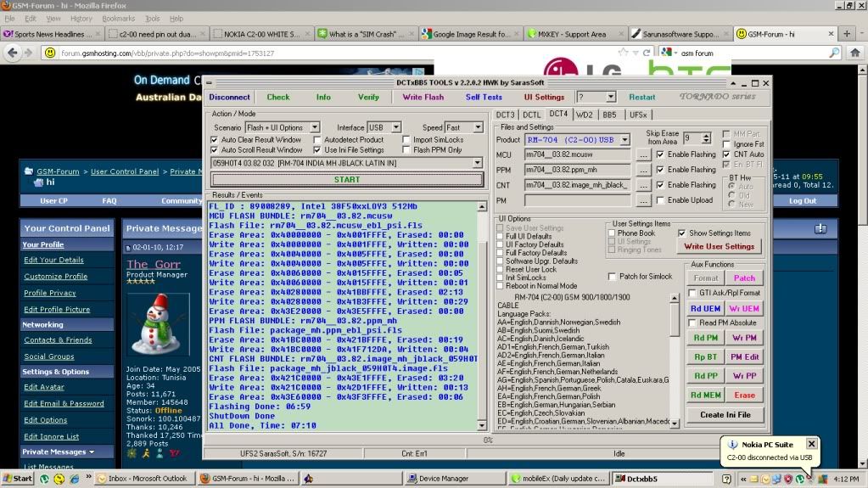This screenshot has width=868, height=488.
Task: Click site smiley icon in address bar
Action: (x=50, y=53)
